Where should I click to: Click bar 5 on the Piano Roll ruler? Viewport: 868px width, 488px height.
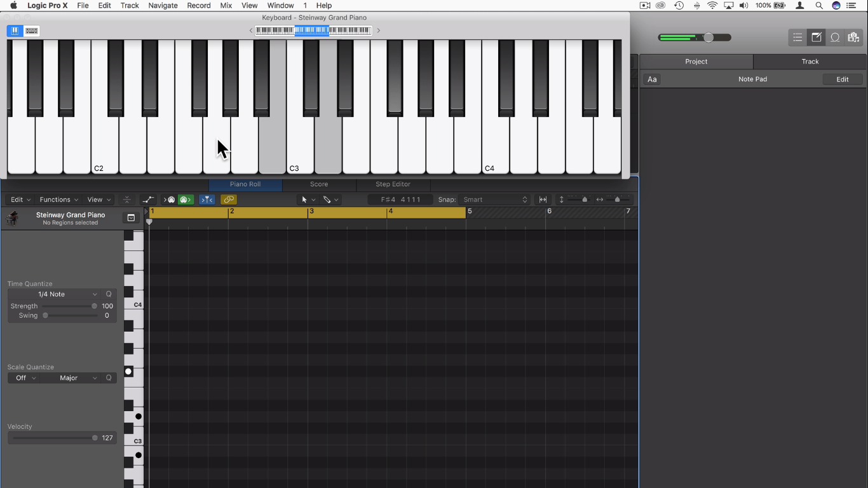click(470, 212)
